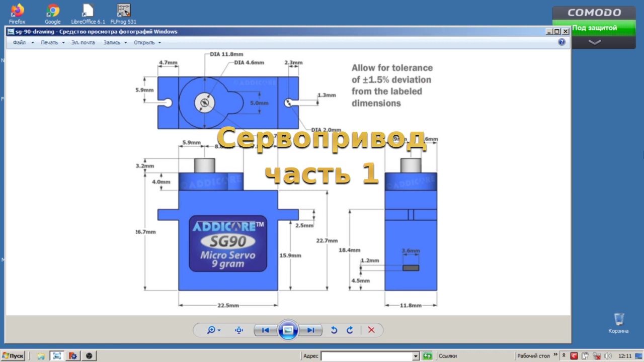Open the zoom magnifier control
This screenshot has height=362, width=644.
[211, 330]
